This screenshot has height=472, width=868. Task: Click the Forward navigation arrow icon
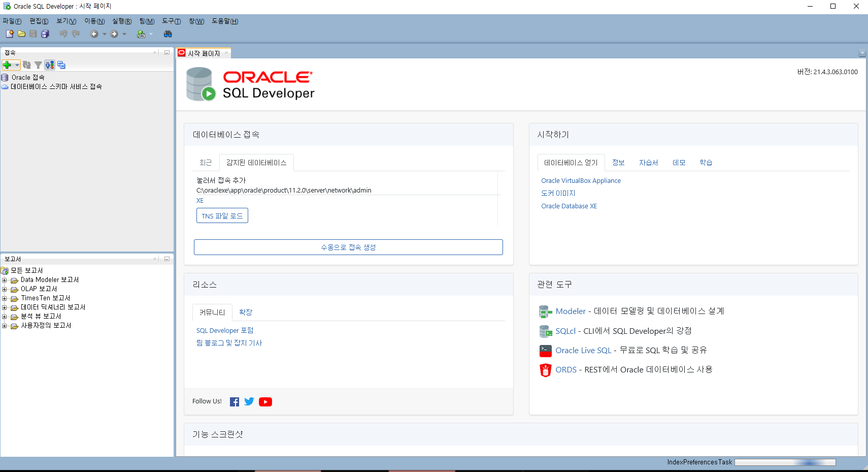(114, 34)
